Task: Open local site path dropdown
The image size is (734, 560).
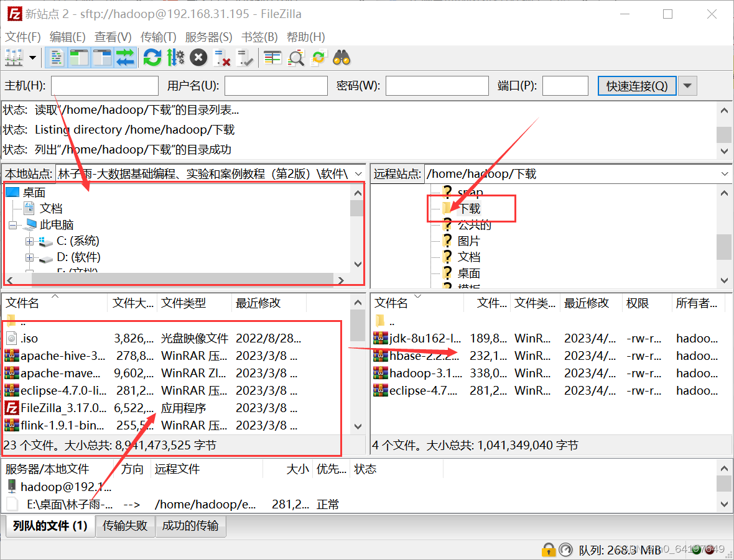Action: click(x=358, y=174)
